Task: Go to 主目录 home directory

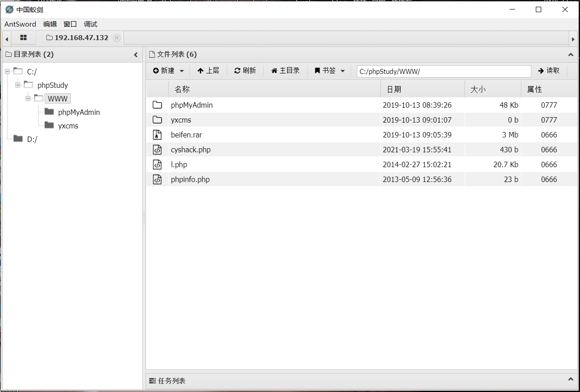Action: (x=286, y=71)
